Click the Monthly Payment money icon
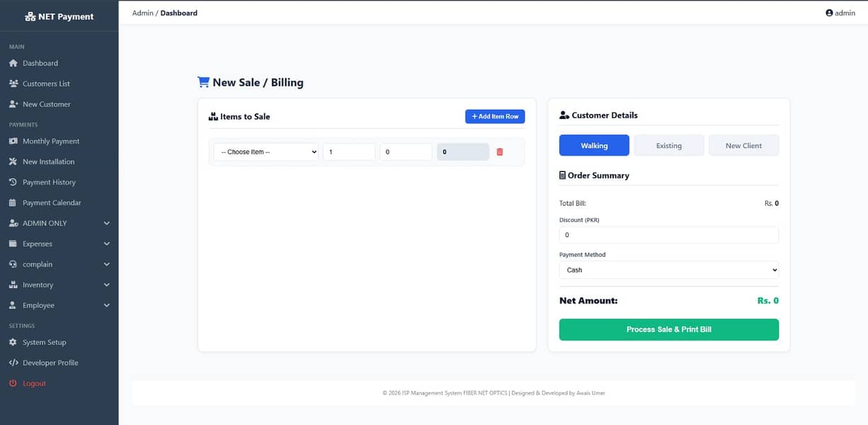This screenshot has height=425, width=868. pyautogui.click(x=13, y=141)
